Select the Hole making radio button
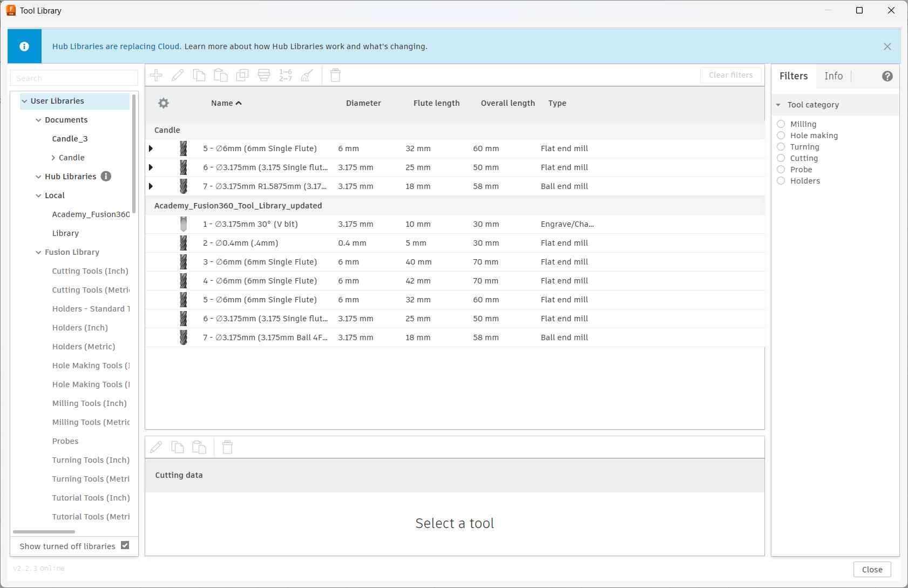The width and height of the screenshot is (908, 588). (x=781, y=135)
